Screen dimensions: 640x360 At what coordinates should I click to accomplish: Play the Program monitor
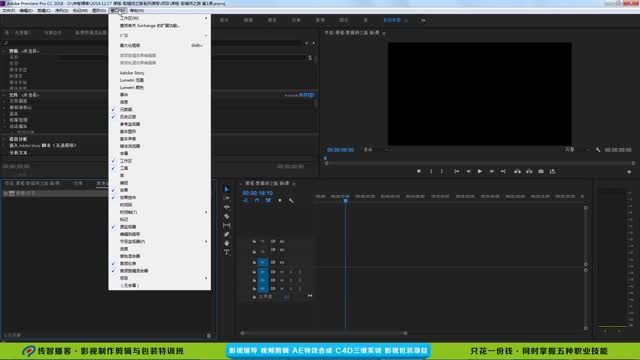click(480, 171)
